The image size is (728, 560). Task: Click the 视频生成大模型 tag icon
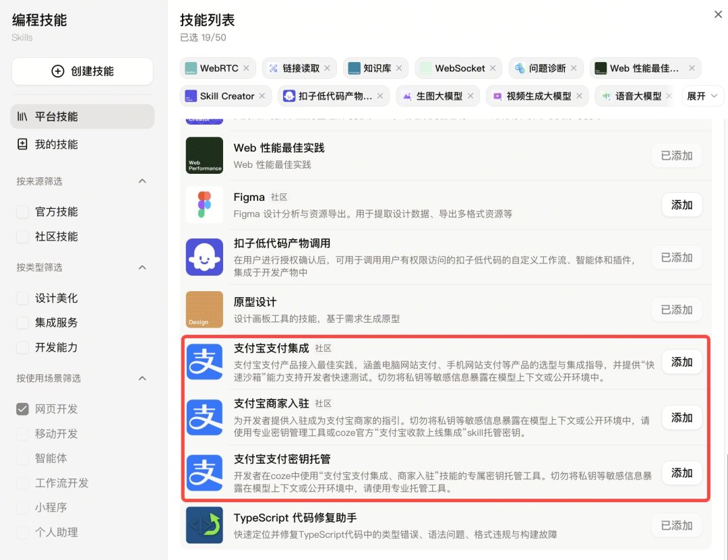[x=497, y=96]
